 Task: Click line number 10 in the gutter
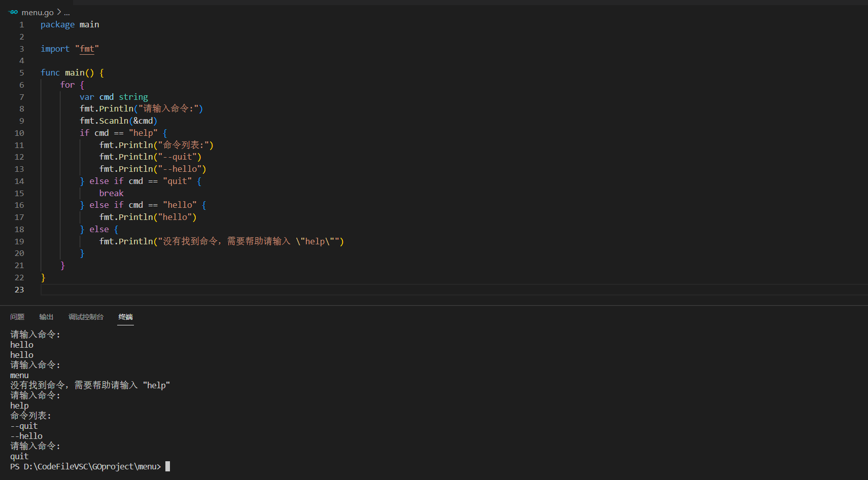(19, 133)
